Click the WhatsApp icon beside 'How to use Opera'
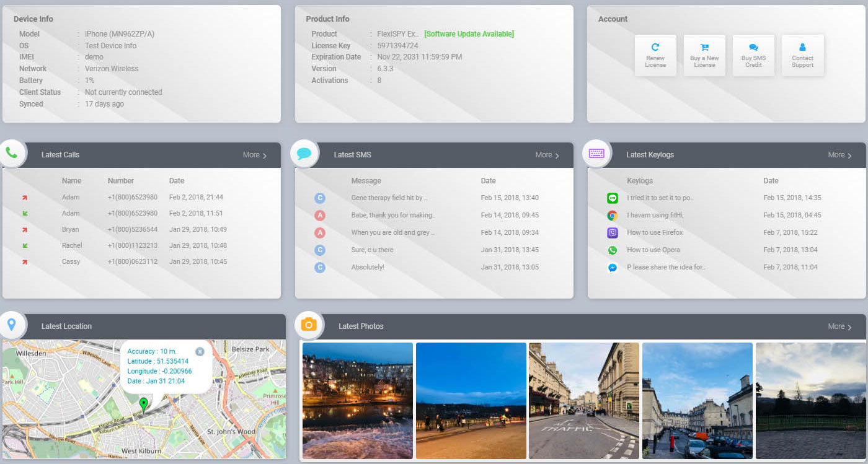This screenshot has height=464, width=868. coord(613,250)
